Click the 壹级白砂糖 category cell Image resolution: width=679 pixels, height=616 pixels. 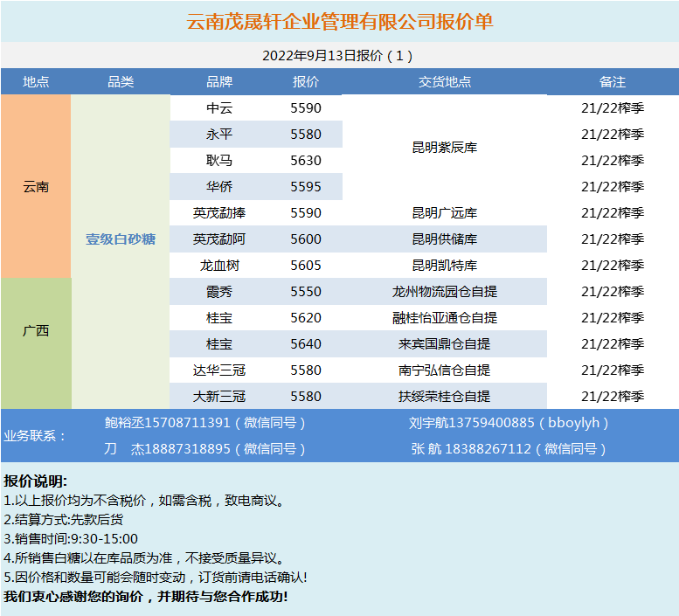point(121,239)
